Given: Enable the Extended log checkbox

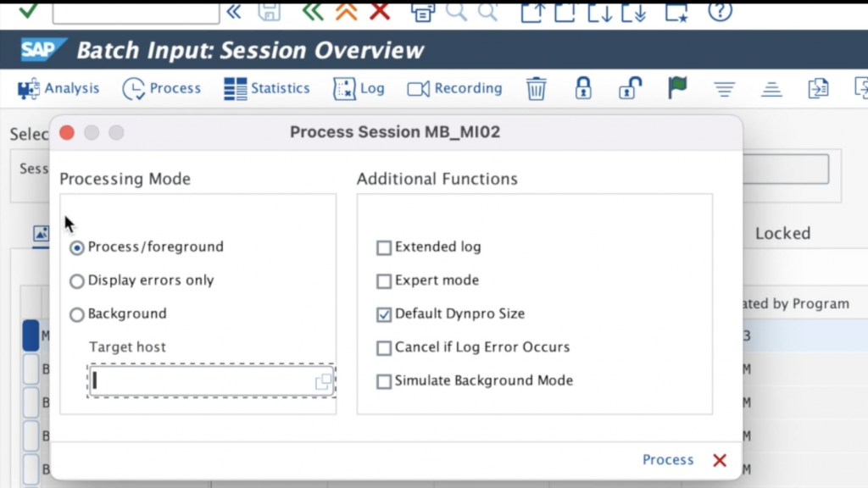Looking at the screenshot, I should click(x=383, y=247).
